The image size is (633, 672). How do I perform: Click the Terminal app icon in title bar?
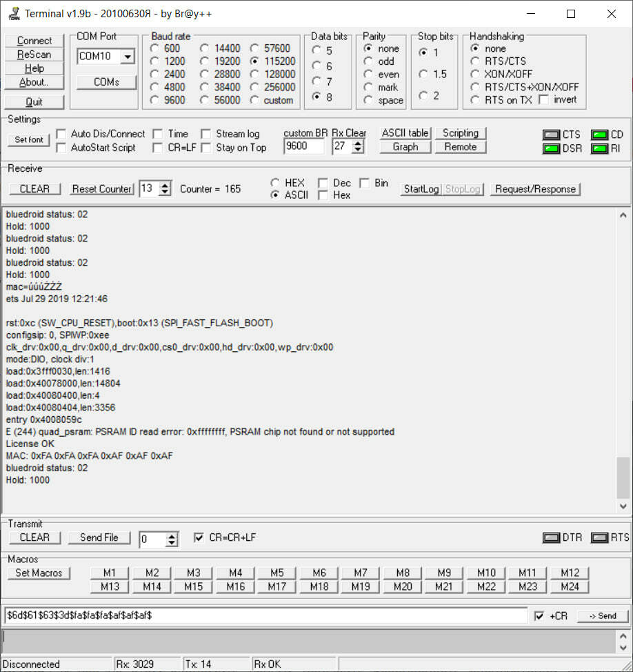[14, 14]
